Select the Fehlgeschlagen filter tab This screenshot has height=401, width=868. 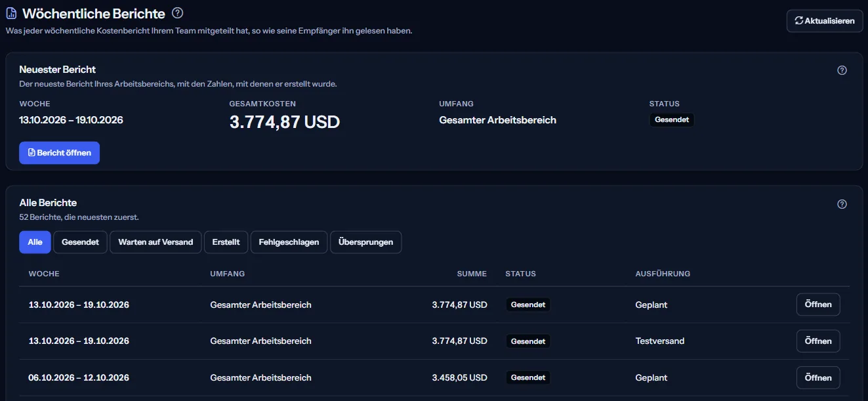289,242
